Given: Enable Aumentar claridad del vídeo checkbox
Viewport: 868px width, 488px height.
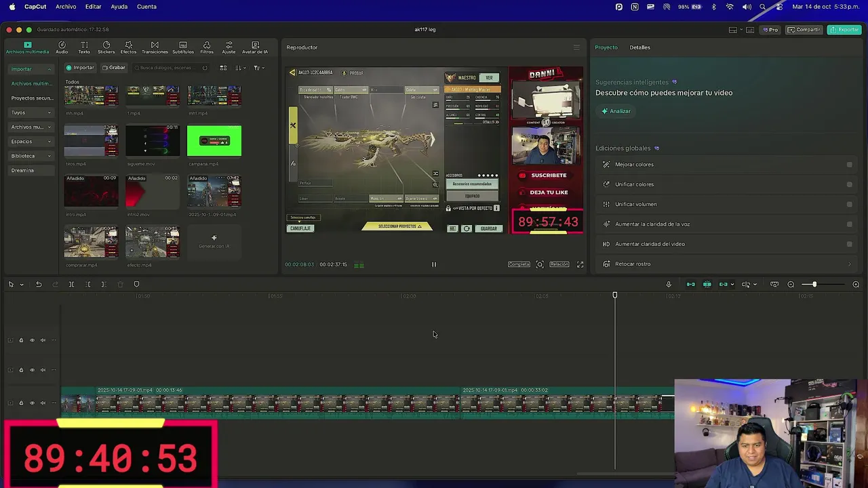Looking at the screenshot, I should pos(849,244).
